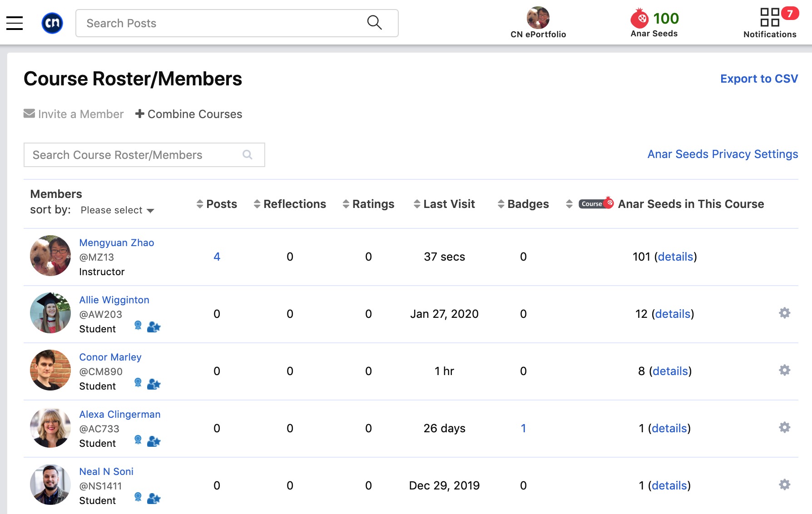The width and height of the screenshot is (812, 514).
Task: Open Anar Seeds Privacy Settings
Action: [x=723, y=154]
